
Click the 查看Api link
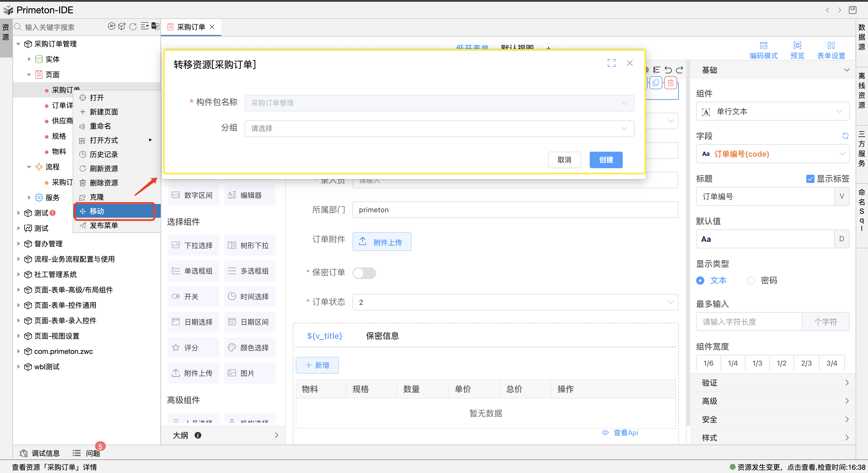pyautogui.click(x=625, y=432)
